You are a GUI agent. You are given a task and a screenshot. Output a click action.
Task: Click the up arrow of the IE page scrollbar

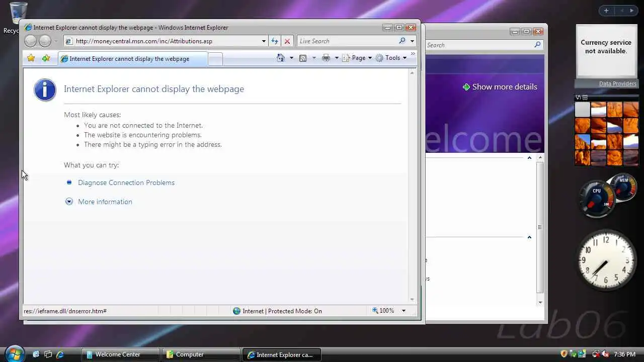(412, 73)
